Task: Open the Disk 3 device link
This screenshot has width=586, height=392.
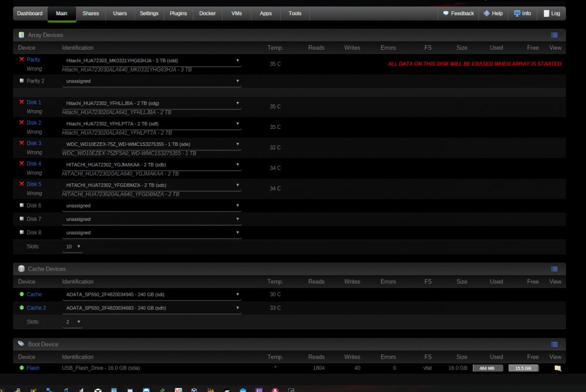Action: coord(34,143)
